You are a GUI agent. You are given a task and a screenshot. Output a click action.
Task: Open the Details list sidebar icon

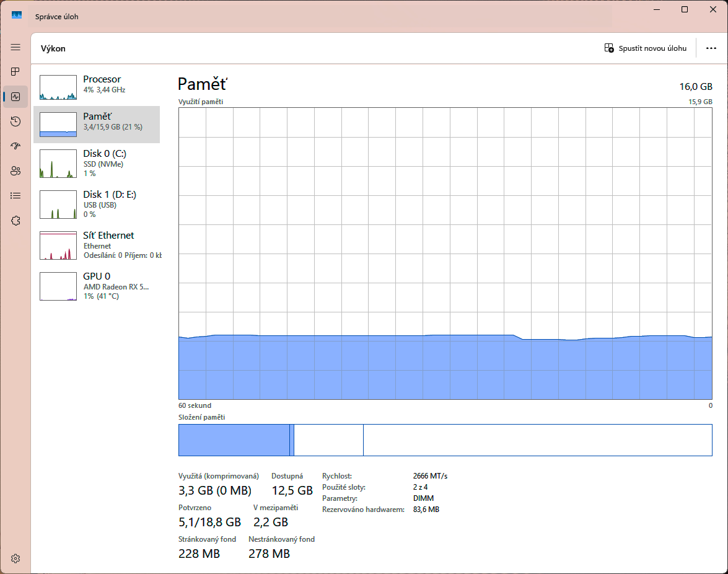pos(15,196)
